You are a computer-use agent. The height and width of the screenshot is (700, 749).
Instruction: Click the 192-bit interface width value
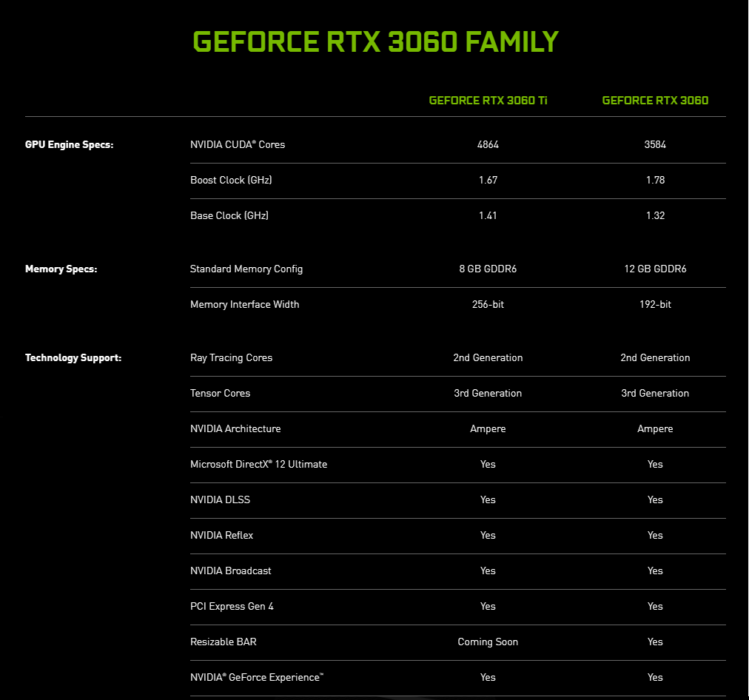pos(655,305)
